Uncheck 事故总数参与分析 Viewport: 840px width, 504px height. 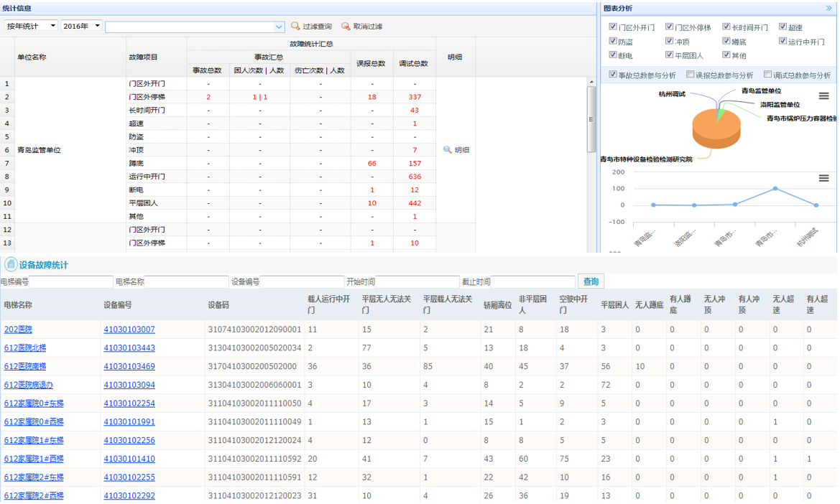(613, 75)
